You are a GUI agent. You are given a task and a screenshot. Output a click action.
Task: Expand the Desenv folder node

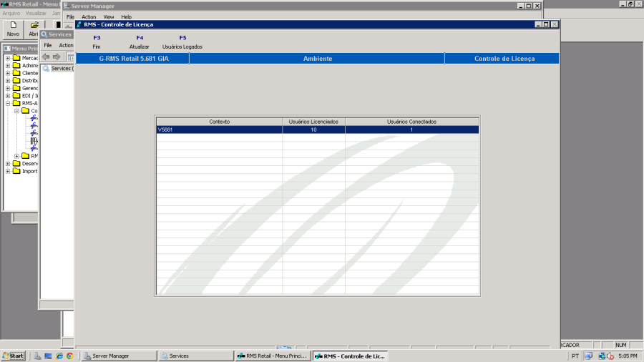coord(8,163)
